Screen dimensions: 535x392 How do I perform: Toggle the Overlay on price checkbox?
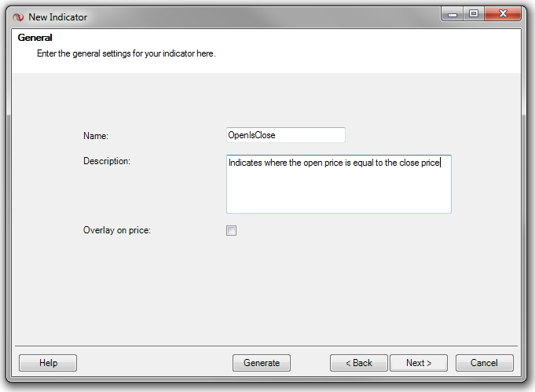(231, 231)
